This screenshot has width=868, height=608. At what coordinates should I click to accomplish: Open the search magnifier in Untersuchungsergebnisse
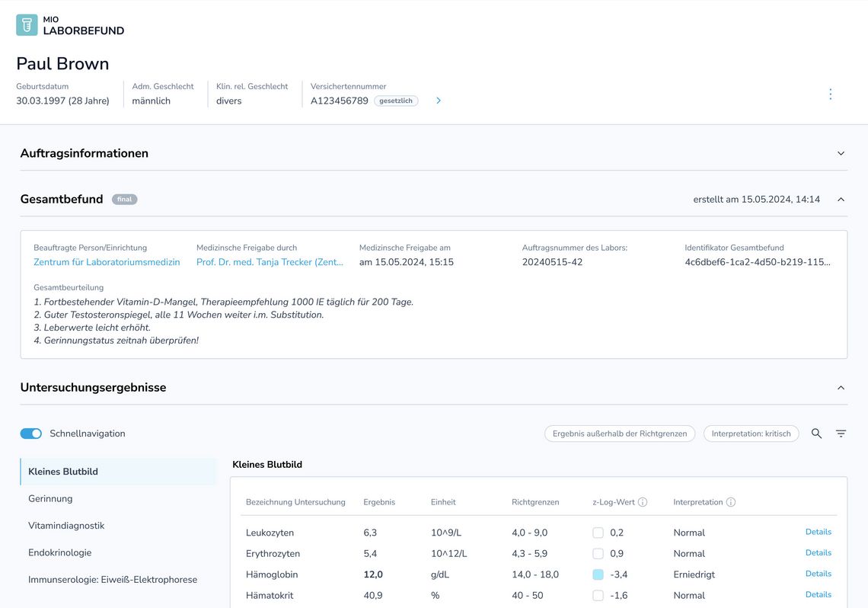(816, 434)
